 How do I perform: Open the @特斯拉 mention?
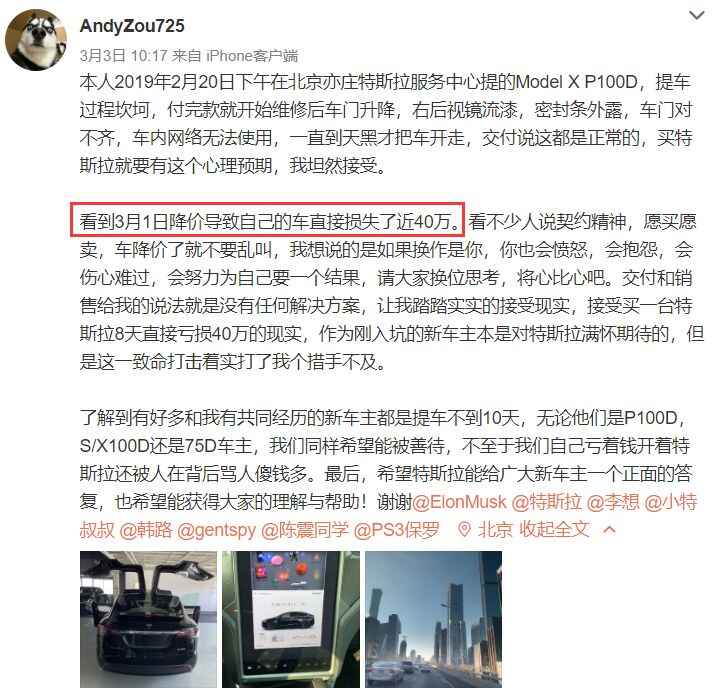point(546,502)
